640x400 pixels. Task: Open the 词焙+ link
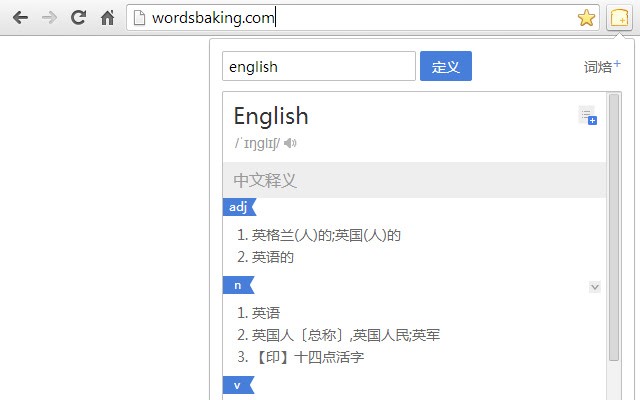[602, 67]
